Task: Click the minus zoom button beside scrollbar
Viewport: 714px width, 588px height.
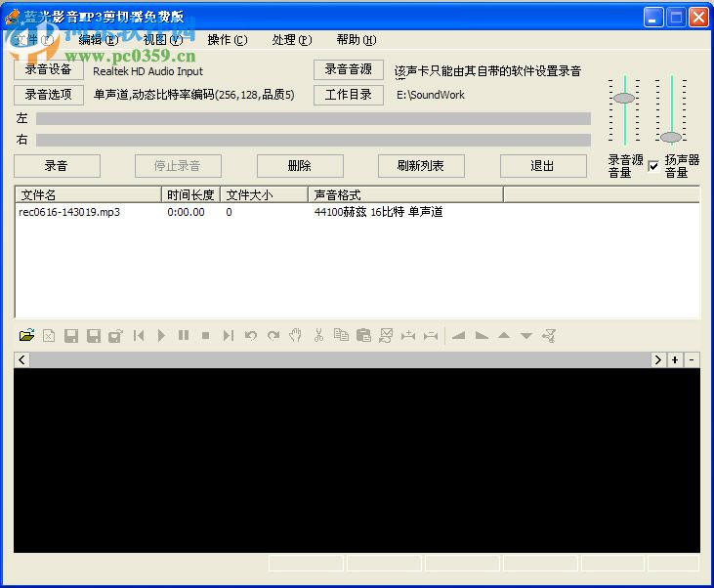Action: click(x=692, y=359)
